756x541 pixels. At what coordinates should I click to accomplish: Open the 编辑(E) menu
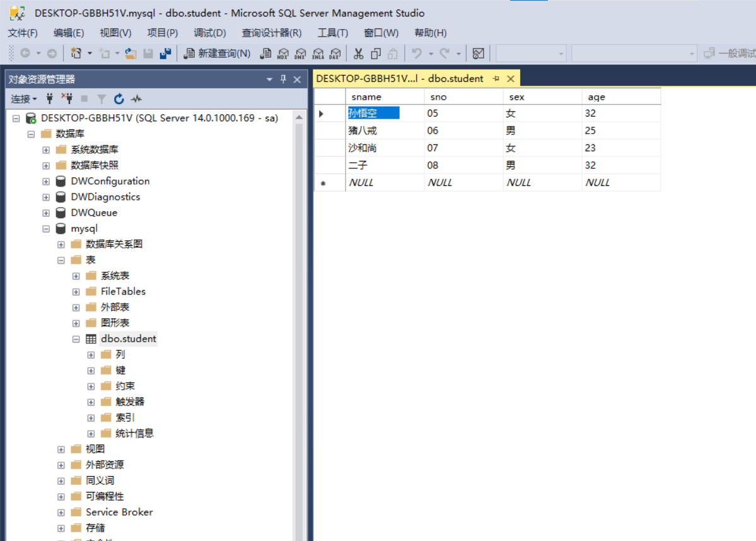69,33
